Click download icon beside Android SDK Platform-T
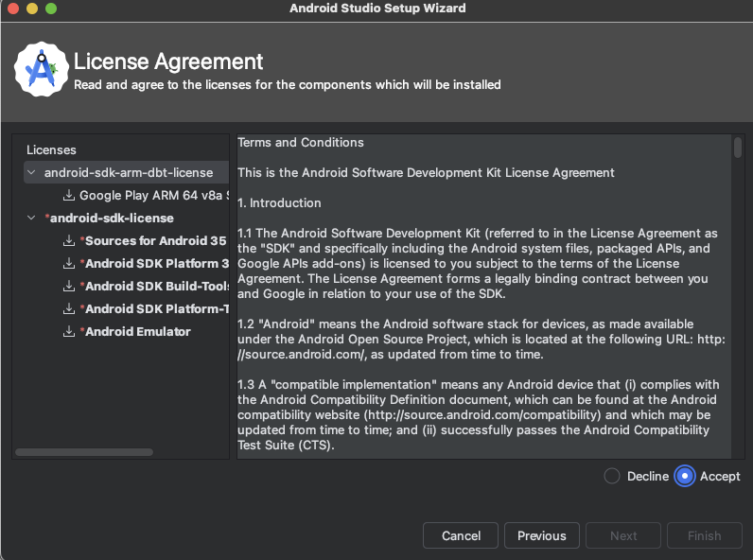 [x=69, y=308]
